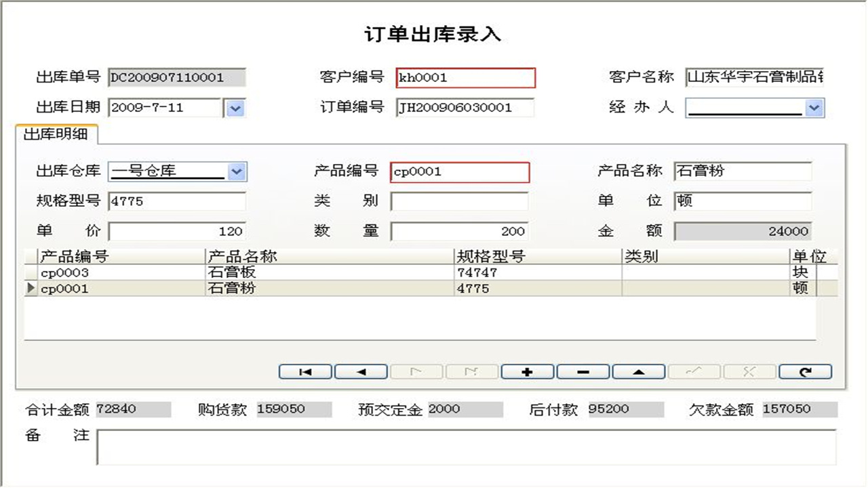Click the minus icon to delete a record

click(583, 371)
